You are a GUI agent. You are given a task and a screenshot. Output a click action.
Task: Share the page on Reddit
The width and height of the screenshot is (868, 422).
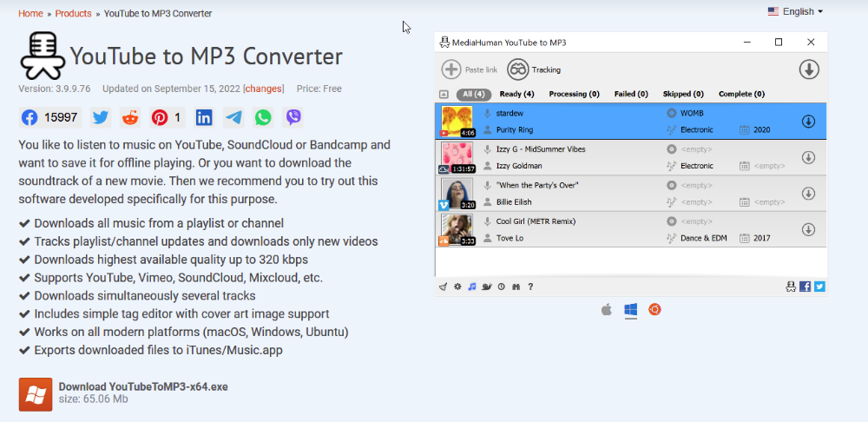[x=130, y=117]
